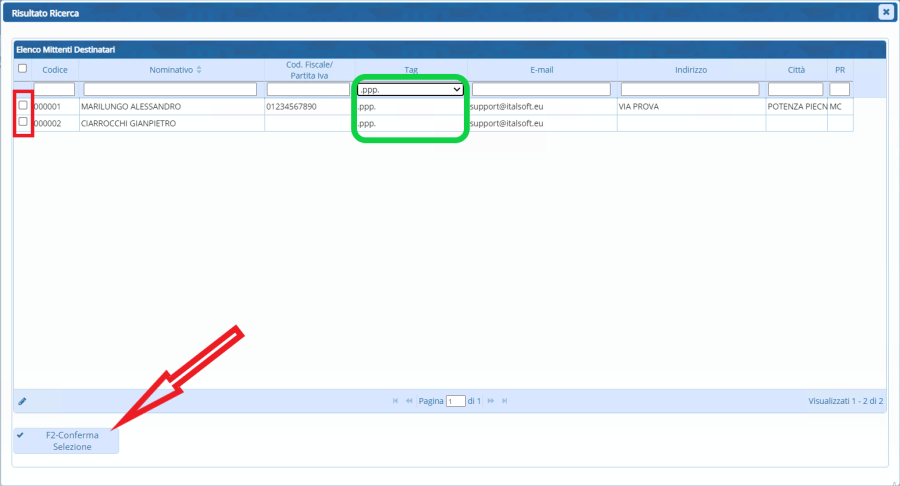Click the pencil edit icon in footer
900x486 pixels.
coord(22,401)
